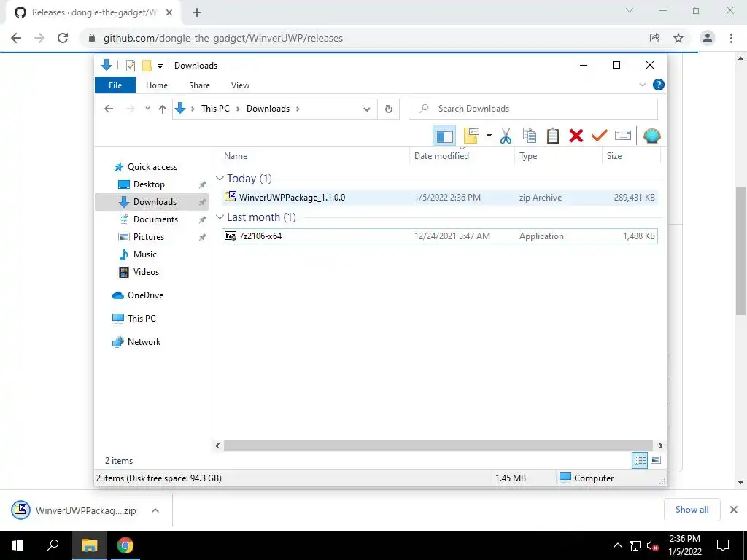This screenshot has height=560, width=747.
Task: Click the Properties card icon in toolbar
Action: click(623, 136)
